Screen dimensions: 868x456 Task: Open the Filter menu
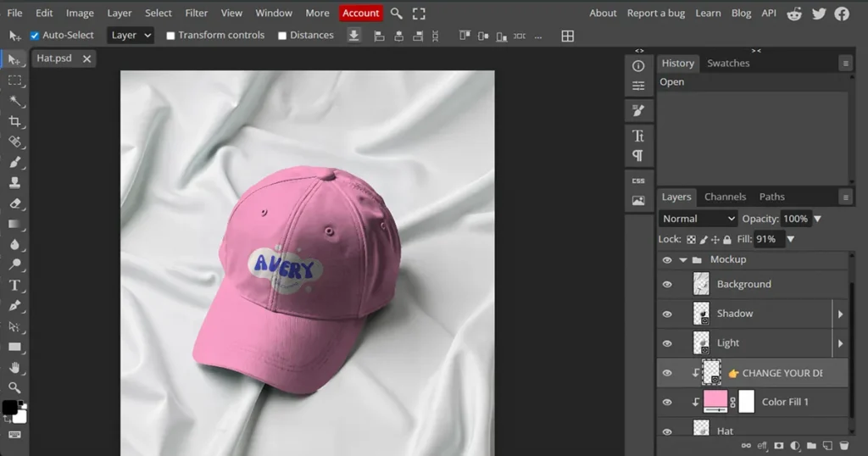click(197, 13)
